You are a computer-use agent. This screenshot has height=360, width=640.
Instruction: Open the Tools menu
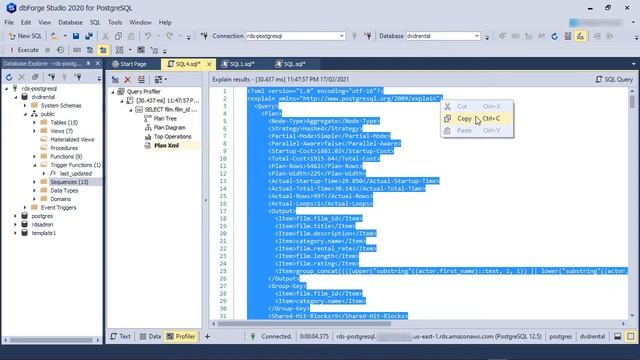pos(115,22)
